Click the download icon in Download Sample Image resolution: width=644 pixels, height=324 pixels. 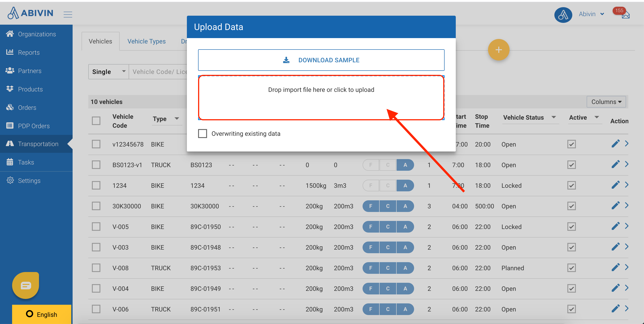(x=286, y=60)
